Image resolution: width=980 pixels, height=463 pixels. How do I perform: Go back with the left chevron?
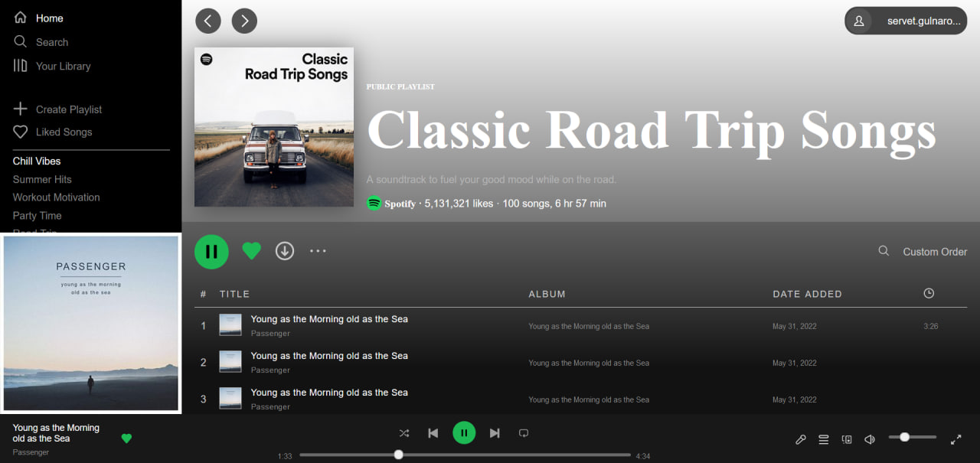point(208,21)
